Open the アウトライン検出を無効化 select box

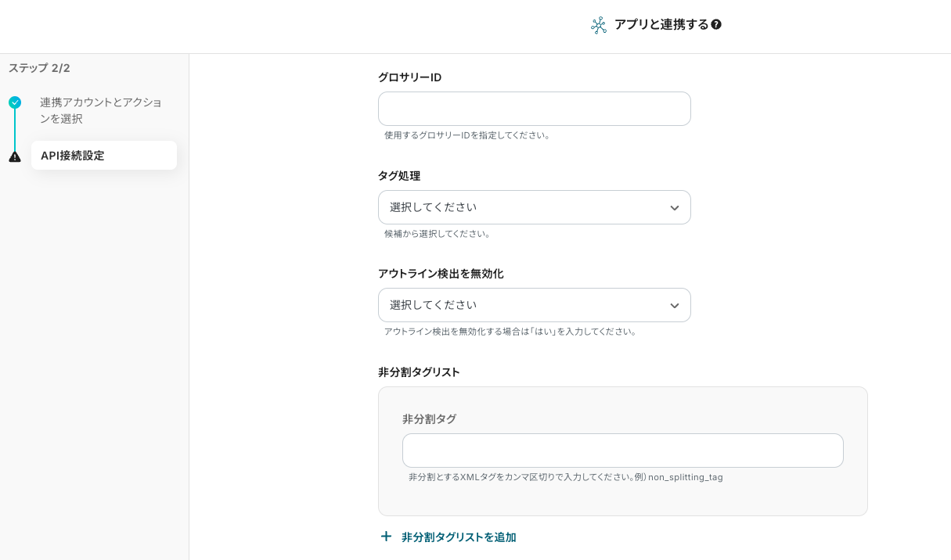point(524,305)
